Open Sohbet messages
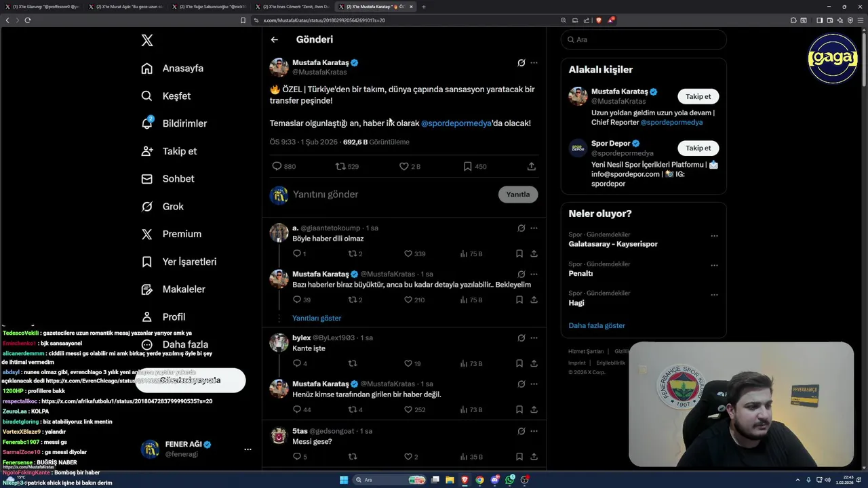 click(167, 179)
